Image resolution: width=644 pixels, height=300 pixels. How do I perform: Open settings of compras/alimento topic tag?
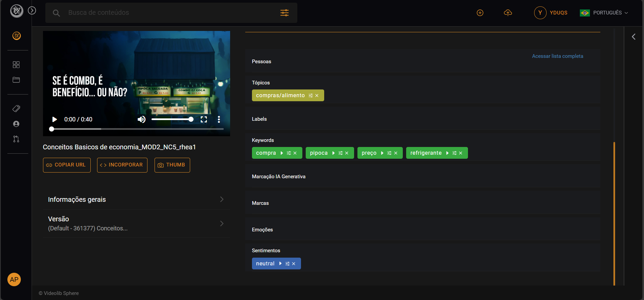(x=310, y=96)
